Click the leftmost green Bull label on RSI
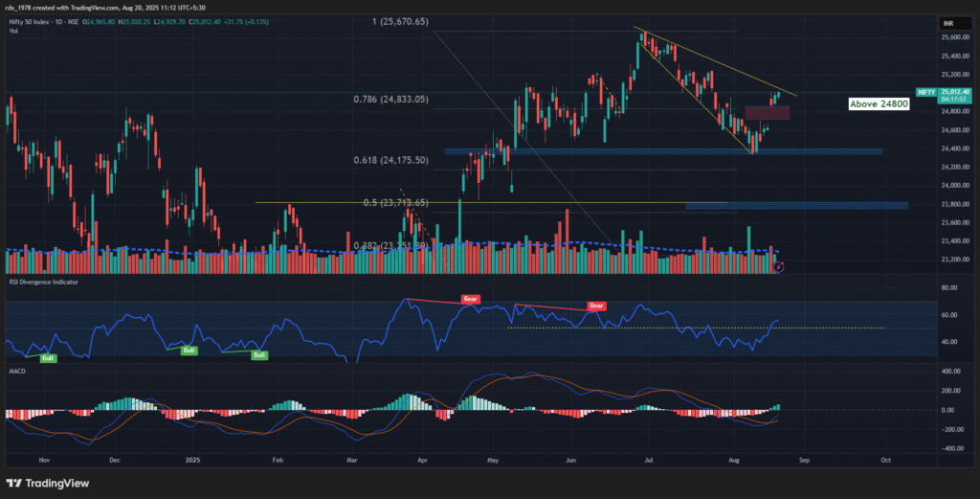 click(47, 357)
